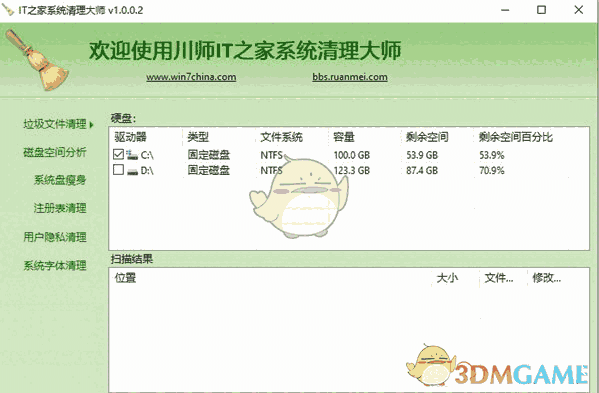The image size is (599, 393).
Task: Select the 123.3 GB capacity cell
Action: (352, 170)
